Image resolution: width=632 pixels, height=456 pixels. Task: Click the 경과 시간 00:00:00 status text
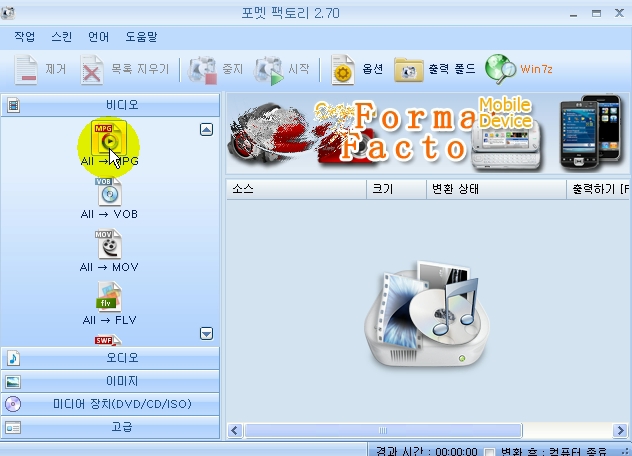click(x=426, y=451)
